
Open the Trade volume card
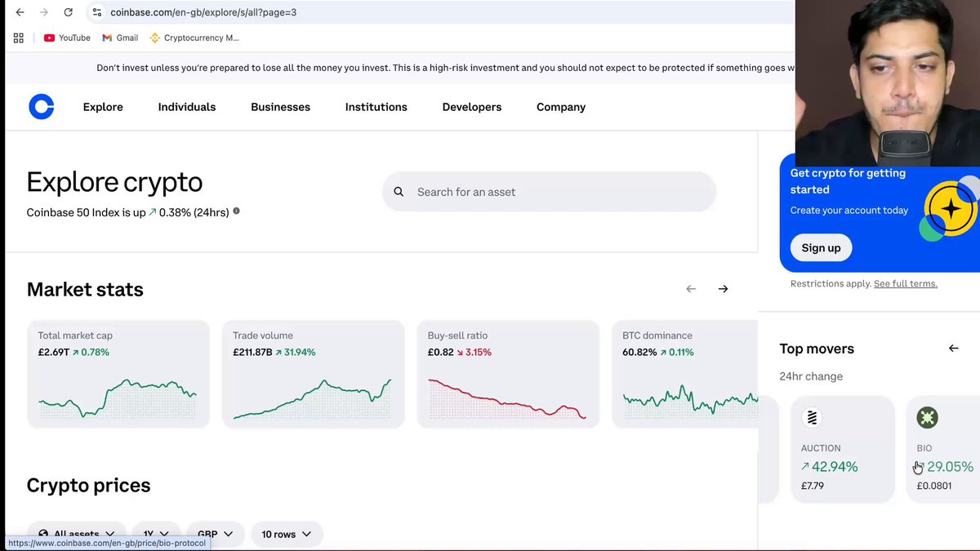[313, 374]
